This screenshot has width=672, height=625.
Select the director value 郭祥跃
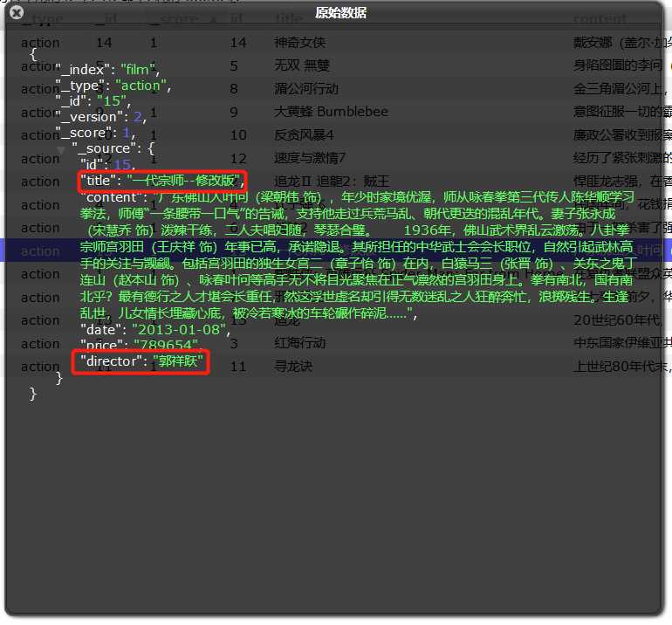click(178, 361)
